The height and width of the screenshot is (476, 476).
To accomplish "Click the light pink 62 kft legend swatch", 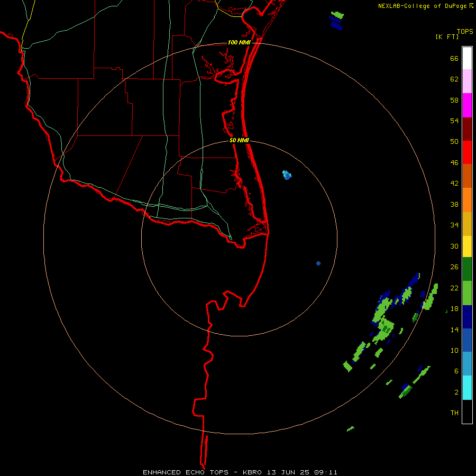I will click(467, 81).
